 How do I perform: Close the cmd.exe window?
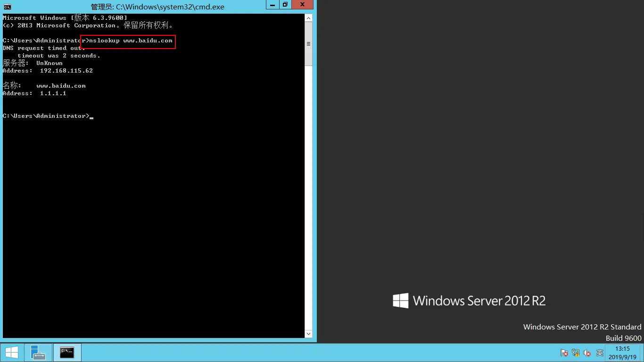pos(303,5)
